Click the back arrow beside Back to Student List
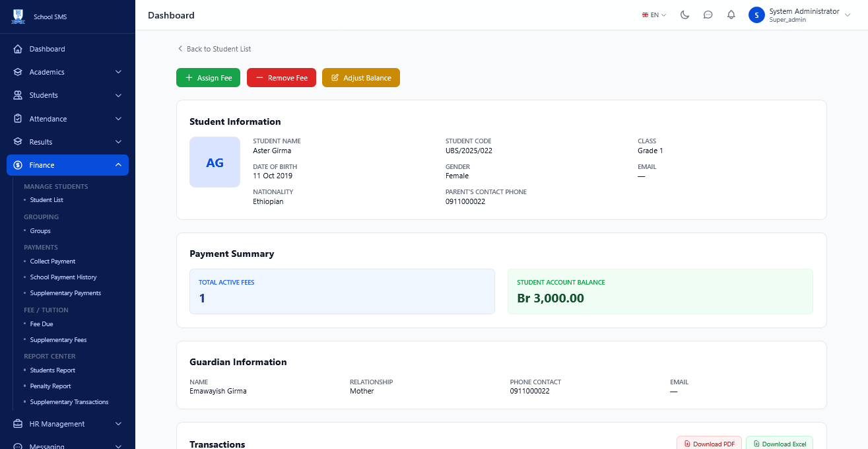This screenshot has height=449, width=868. [x=180, y=49]
